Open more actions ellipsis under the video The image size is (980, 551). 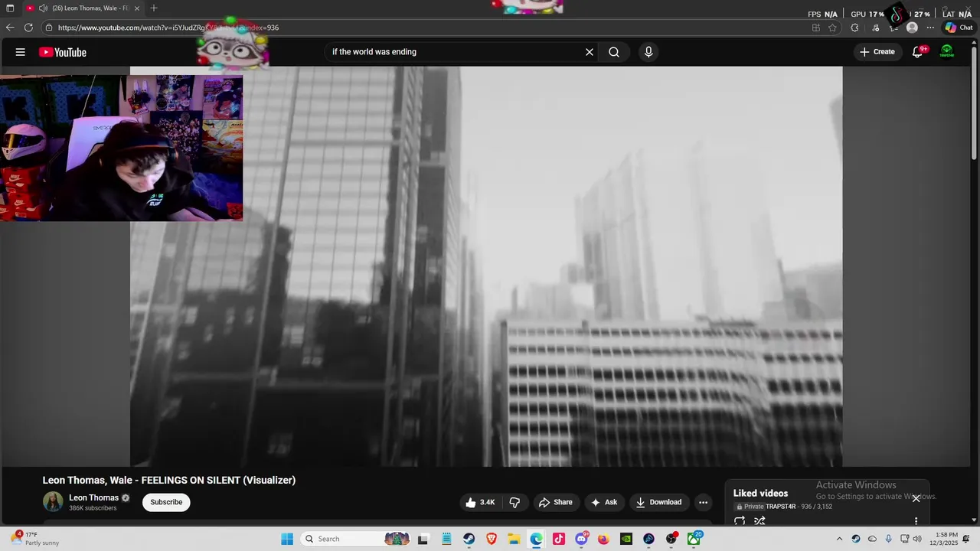(x=703, y=502)
